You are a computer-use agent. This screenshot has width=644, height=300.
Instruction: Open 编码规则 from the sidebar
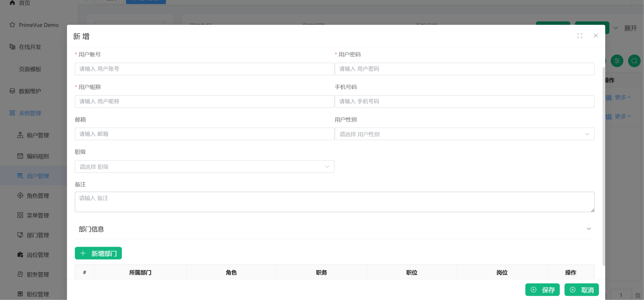(38, 156)
